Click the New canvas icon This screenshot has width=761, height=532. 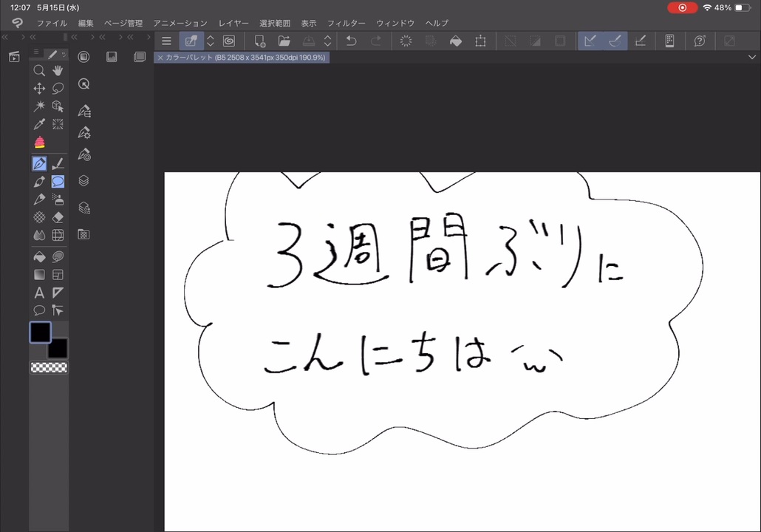click(260, 41)
